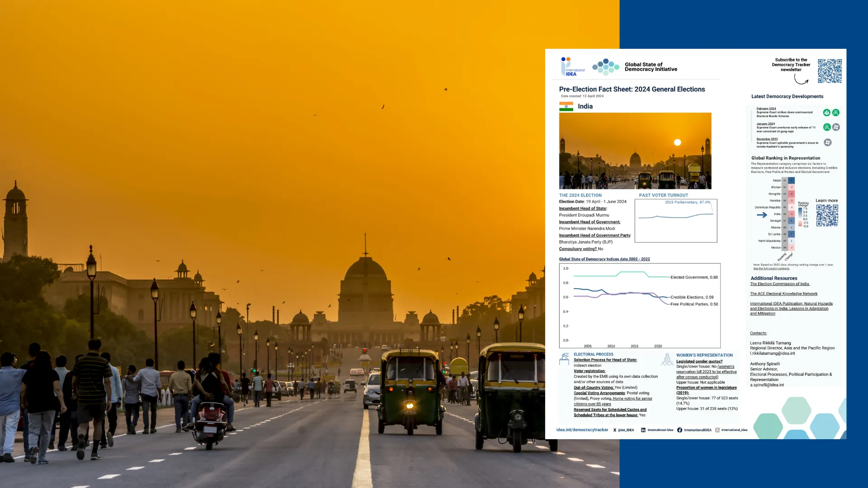Screen dimensions: 868x488
Task: Click the green icon in January 2024 row
Action: pyautogui.click(x=827, y=127)
